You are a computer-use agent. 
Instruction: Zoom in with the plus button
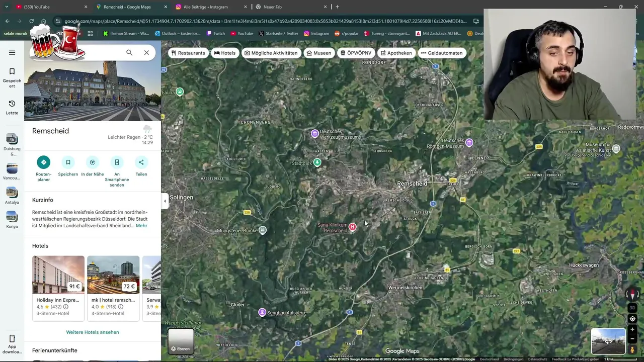(633, 329)
